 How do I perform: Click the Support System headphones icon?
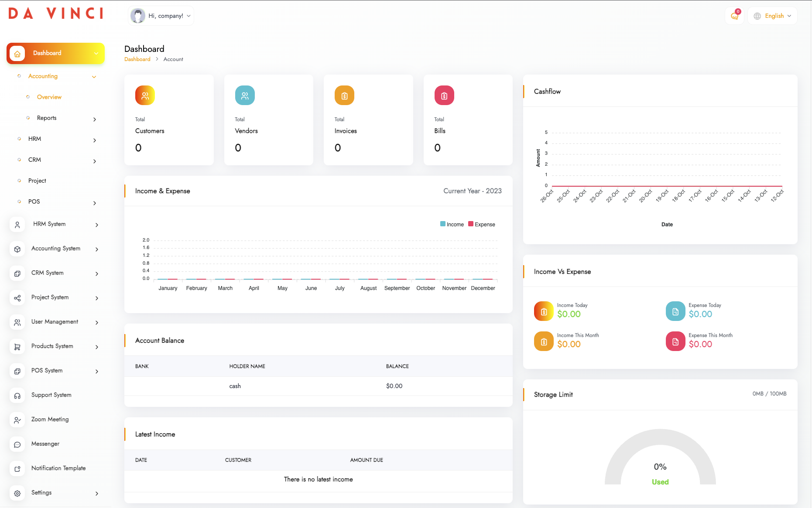[x=17, y=395]
